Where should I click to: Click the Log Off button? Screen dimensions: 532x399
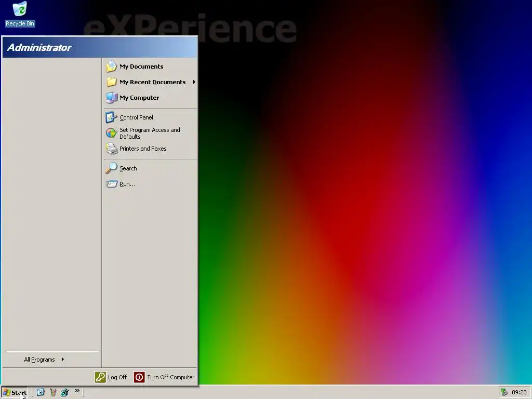point(111,377)
